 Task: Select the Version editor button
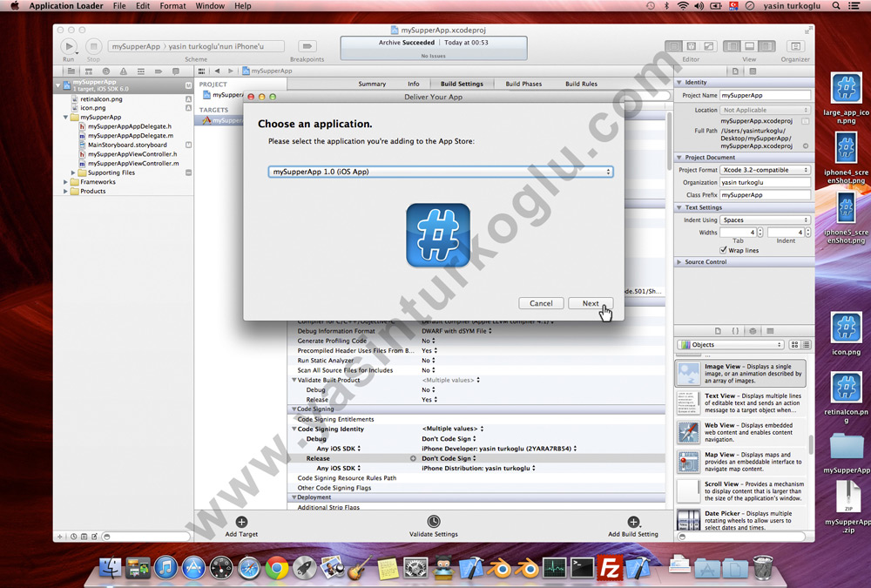coord(708,46)
